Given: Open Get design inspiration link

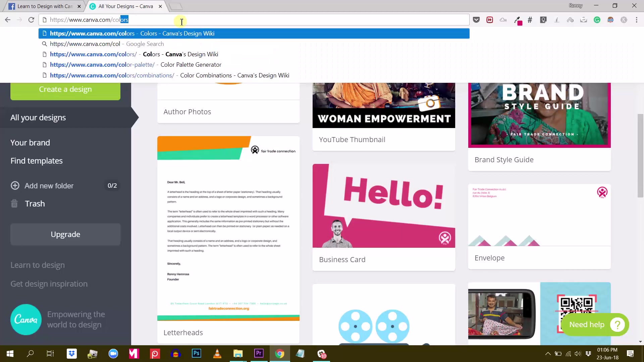Looking at the screenshot, I should pyautogui.click(x=49, y=284).
